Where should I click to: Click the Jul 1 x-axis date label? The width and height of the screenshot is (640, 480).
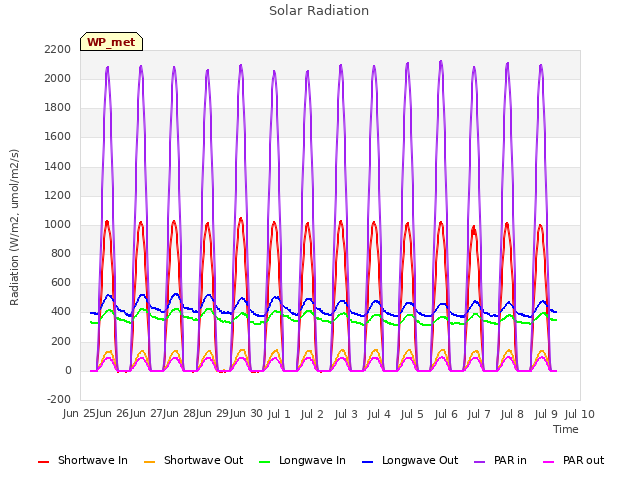[x=279, y=415]
